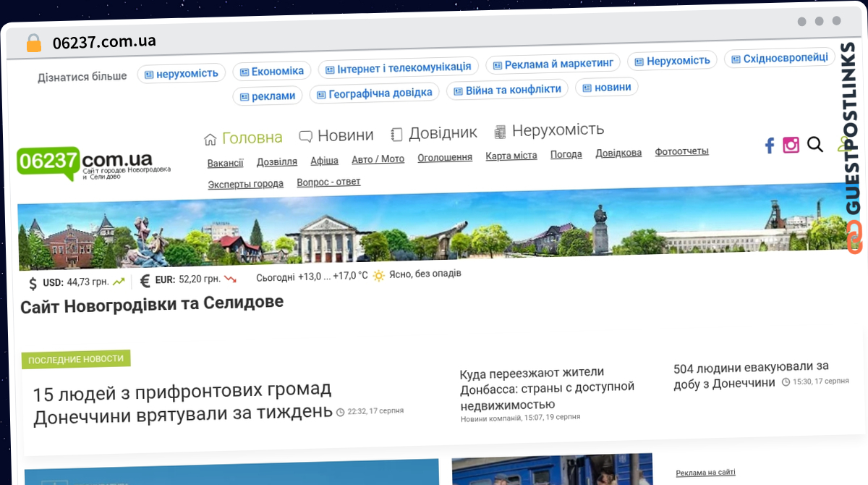Viewport: 868px width, 485px height.
Task: Open headline about 15 людей врятували
Action: click(x=184, y=403)
